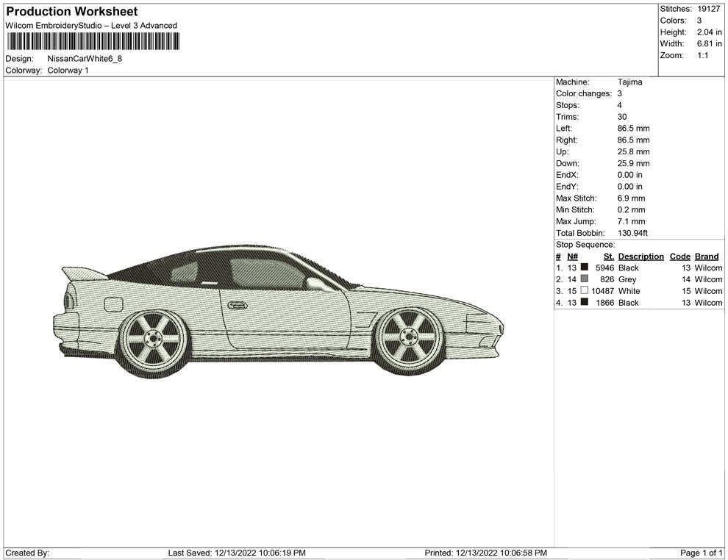This screenshot has height=560, width=728.
Task: Select the EndX value '0.00 in'
Action: point(630,175)
